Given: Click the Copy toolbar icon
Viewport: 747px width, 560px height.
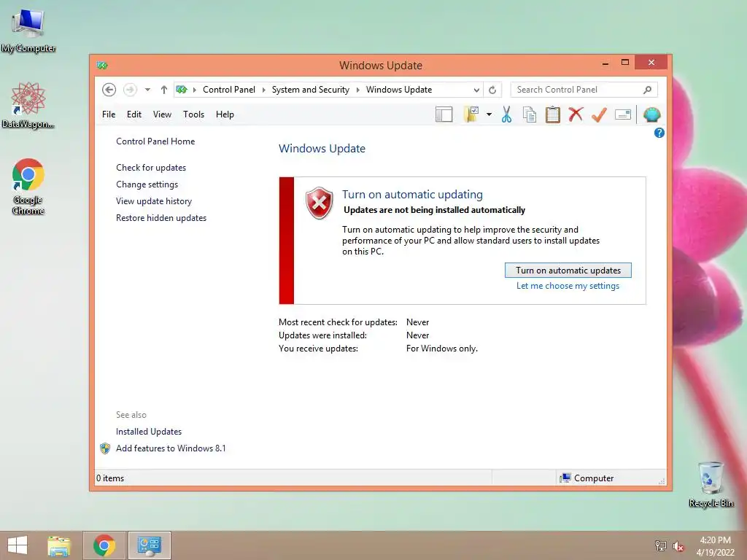Looking at the screenshot, I should coord(530,114).
